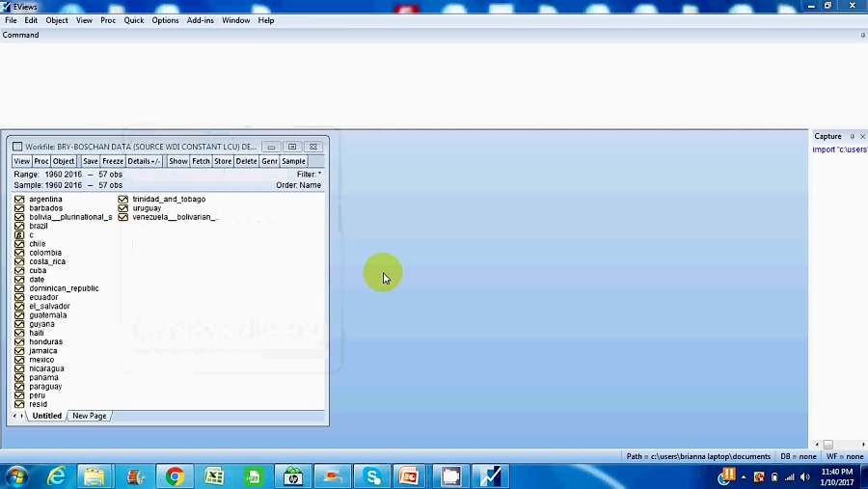
Task: Select the cuba series icon
Action: (x=19, y=270)
